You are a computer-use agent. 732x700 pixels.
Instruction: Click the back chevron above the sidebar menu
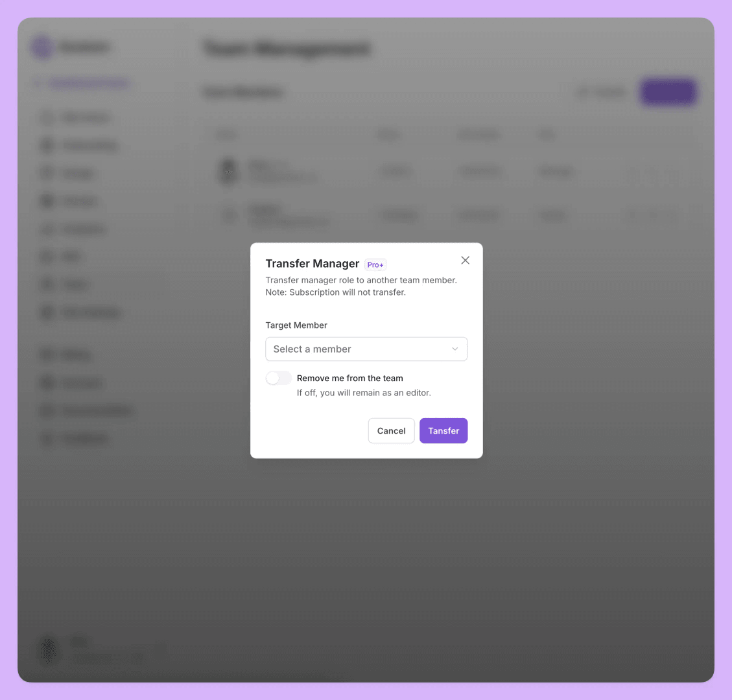click(x=37, y=83)
